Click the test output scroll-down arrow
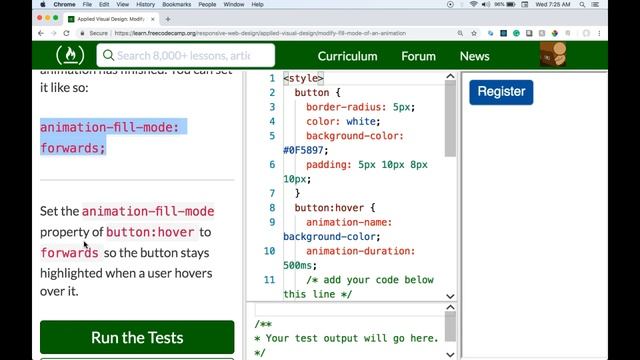 click(450, 354)
